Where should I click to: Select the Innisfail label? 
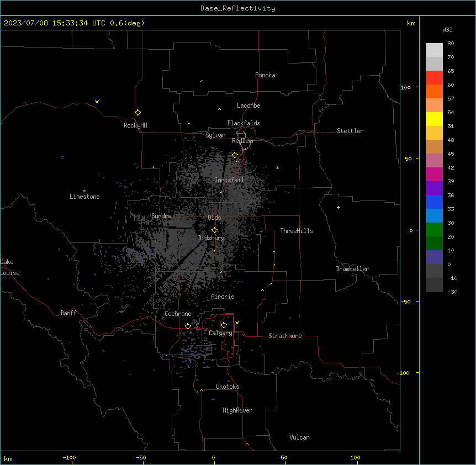point(229,180)
